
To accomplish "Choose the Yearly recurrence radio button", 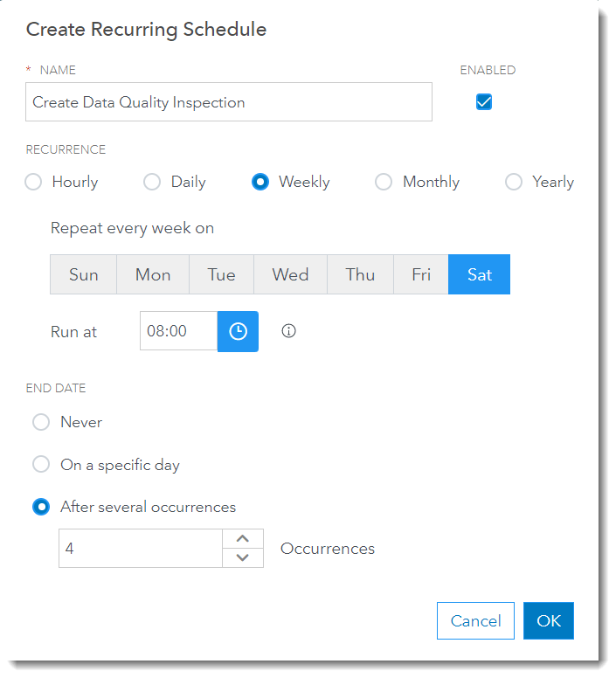I will pos(515,182).
